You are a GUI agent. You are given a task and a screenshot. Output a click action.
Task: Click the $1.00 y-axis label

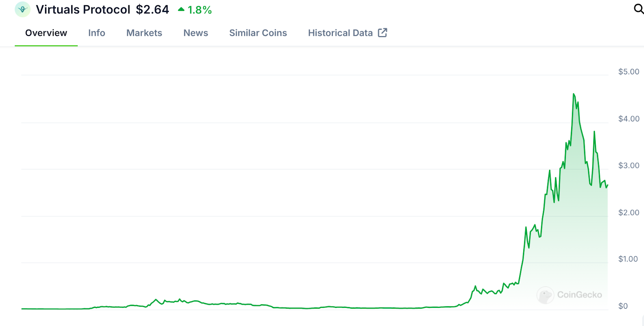click(628, 259)
